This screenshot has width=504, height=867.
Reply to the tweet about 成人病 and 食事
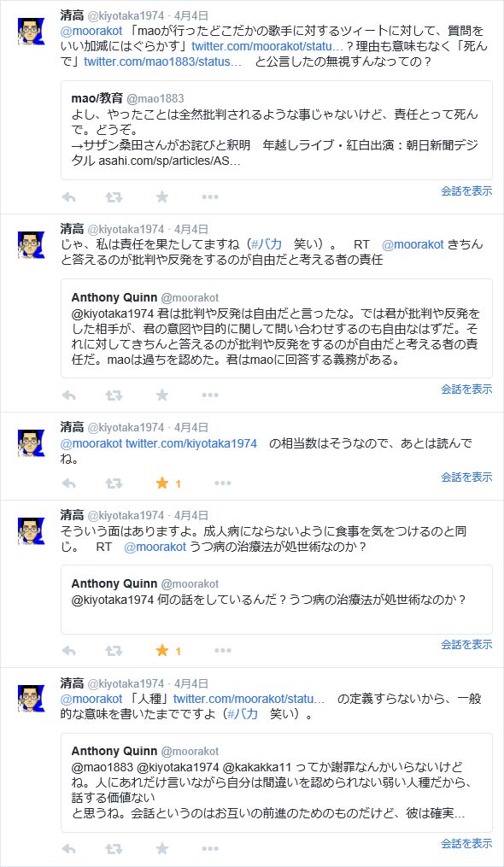(x=68, y=650)
